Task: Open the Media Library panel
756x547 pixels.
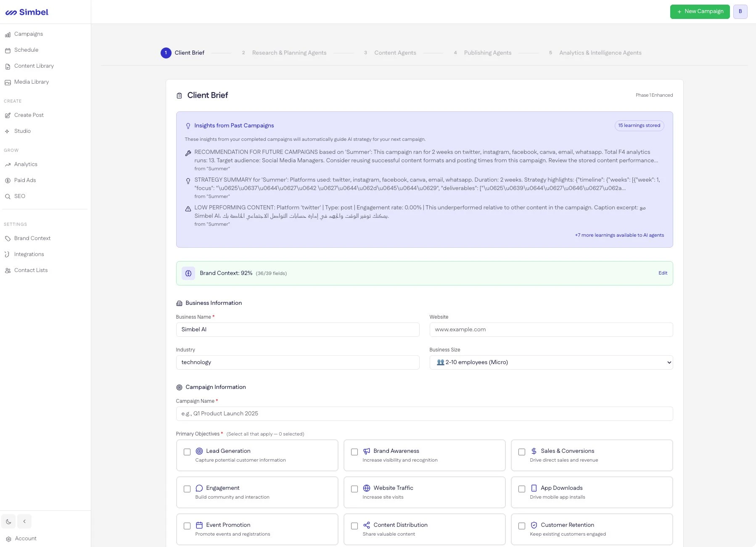Action: pyautogui.click(x=31, y=82)
